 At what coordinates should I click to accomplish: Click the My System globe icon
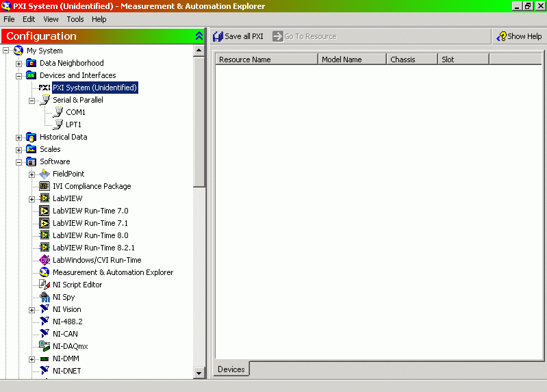pos(18,51)
